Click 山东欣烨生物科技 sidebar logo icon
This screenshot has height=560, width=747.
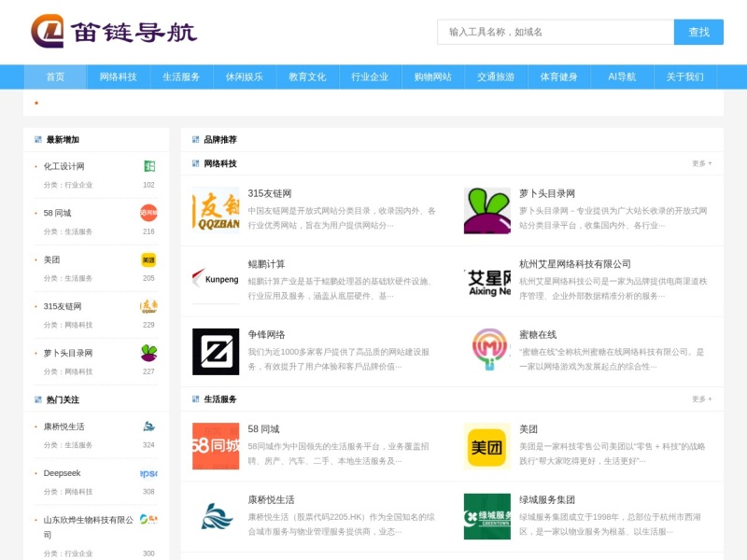(x=148, y=519)
